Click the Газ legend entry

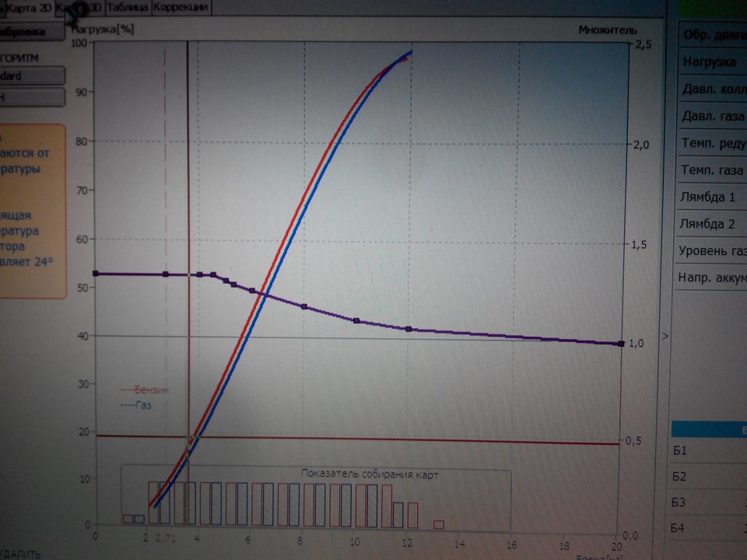pyautogui.click(x=136, y=405)
